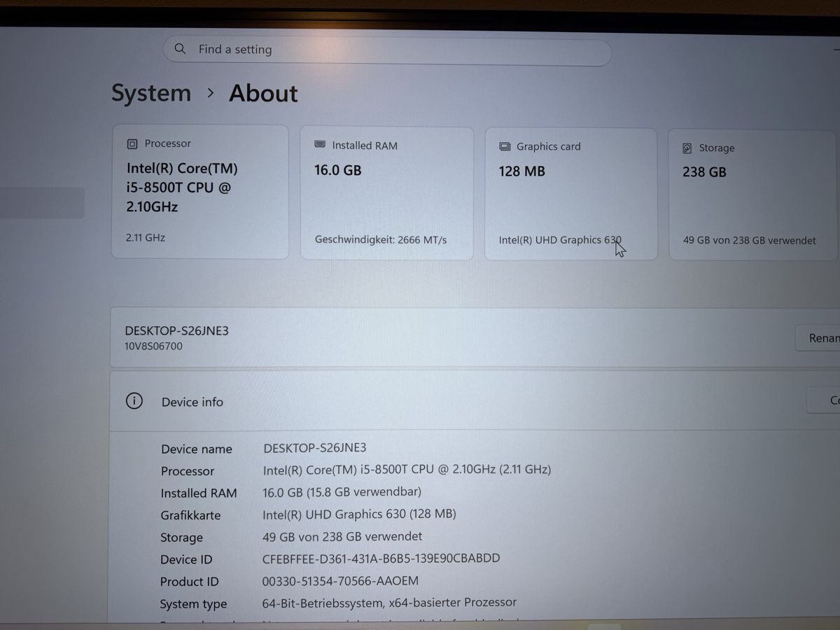Select Device ID value CFEBFFEE-D361-431A

pos(381,559)
